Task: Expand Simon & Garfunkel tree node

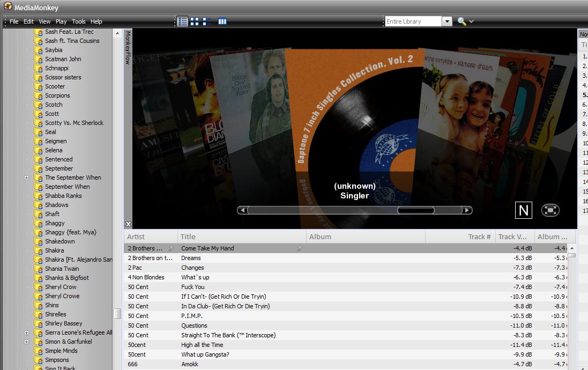Action: pyautogui.click(x=27, y=342)
